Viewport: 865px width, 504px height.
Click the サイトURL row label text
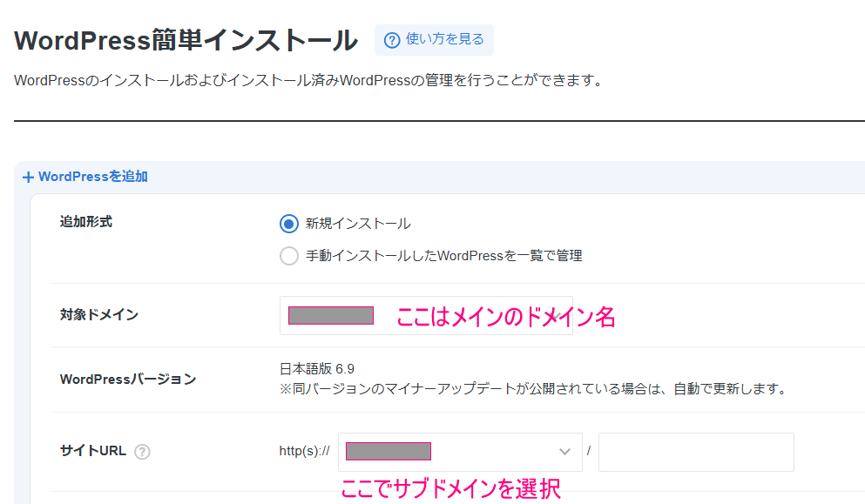click(93, 451)
